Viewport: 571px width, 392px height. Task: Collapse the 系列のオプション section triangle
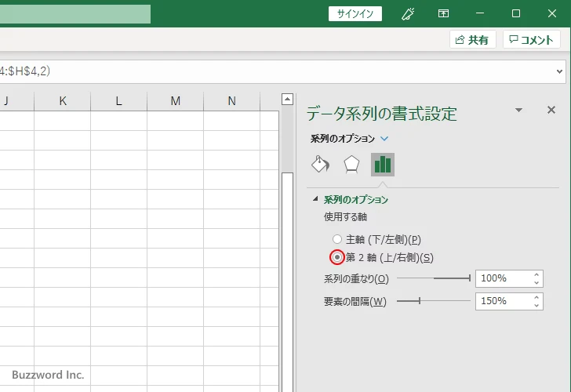coord(315,198)
